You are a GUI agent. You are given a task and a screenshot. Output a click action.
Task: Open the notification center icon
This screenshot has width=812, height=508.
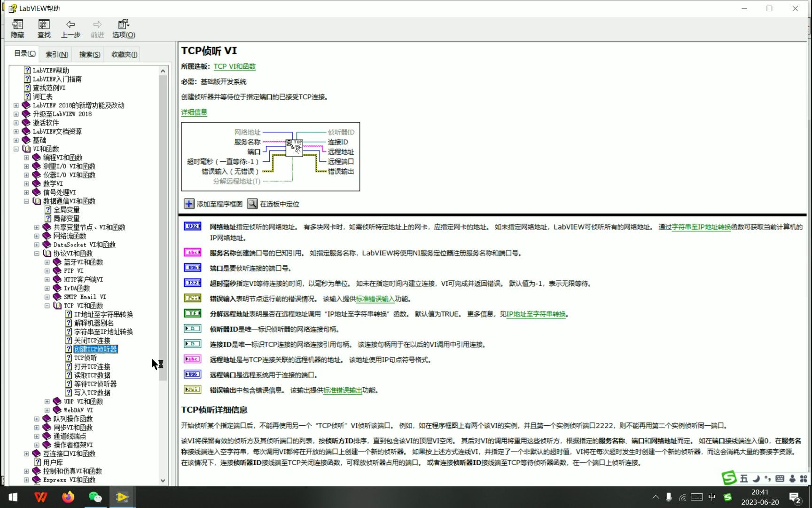tap(795, 498)
